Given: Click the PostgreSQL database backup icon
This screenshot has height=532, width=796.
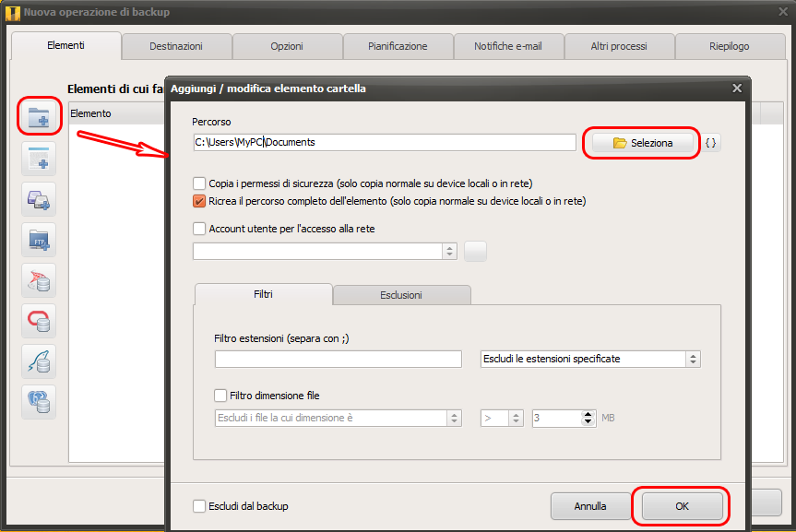Looking at the screenshot, I should point(39,402).
